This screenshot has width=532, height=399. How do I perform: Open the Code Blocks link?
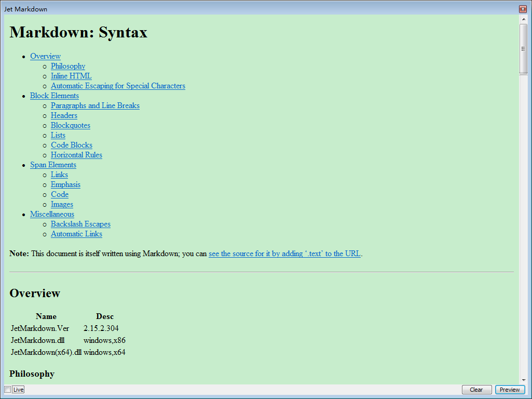tap(71, 145)
